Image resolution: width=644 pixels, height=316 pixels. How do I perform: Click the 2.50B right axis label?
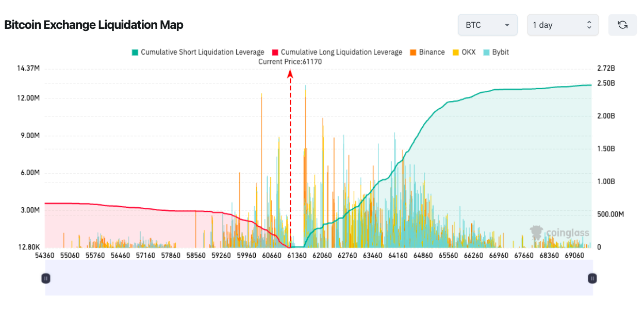point(606,83)
